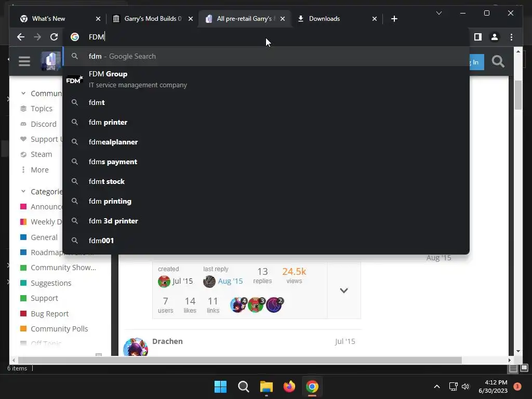The height and width of the screenshot is (399, 532).
Task: Select the FDM Group suggestion
Action: tap(266, 79)
